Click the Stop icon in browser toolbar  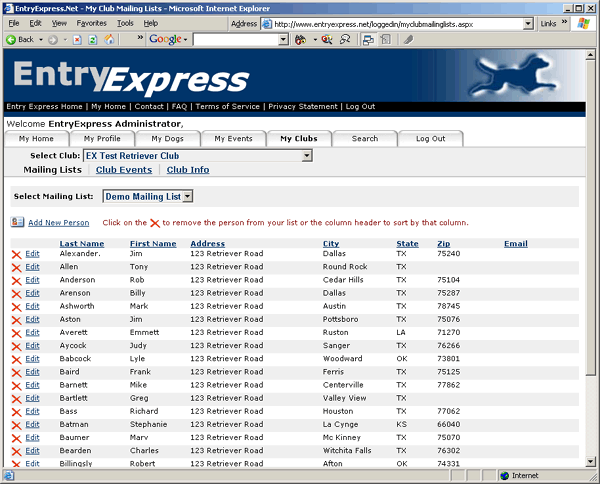78,40
